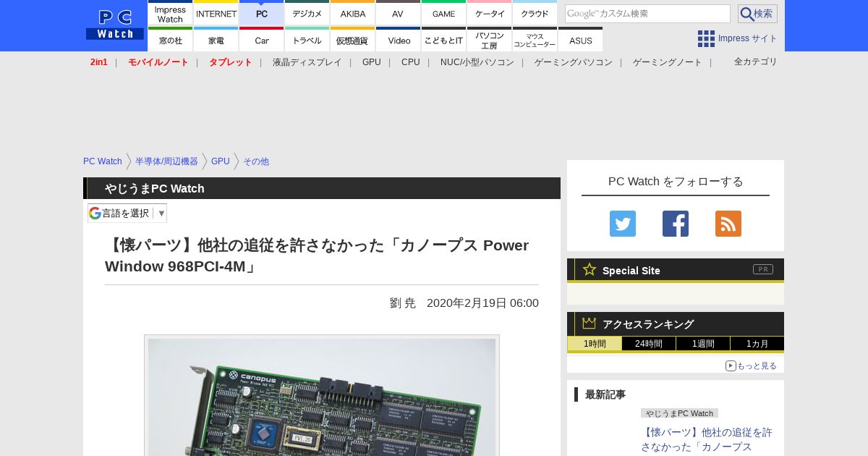Click the author name 劉 尭
This screenshot has width=868, height=456.
point(403,303)
